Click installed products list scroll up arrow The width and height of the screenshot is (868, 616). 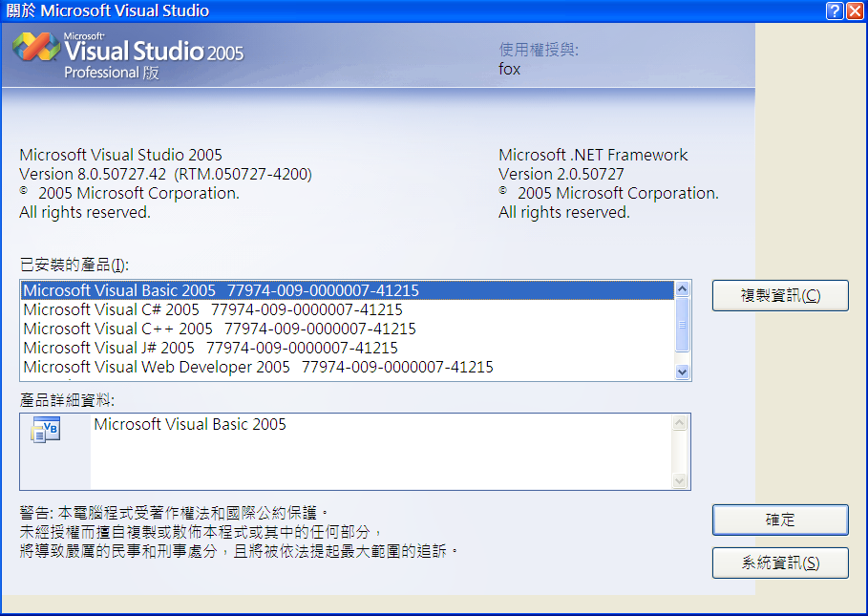coord(683,289)
